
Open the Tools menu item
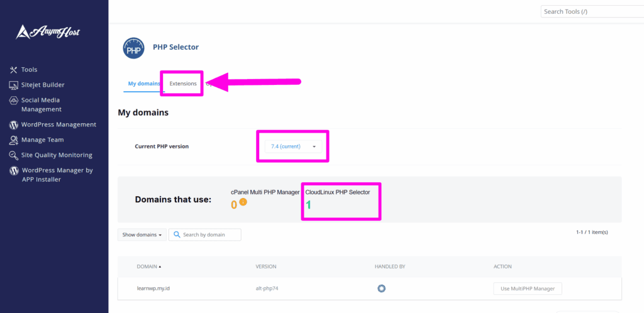point(29,70)
